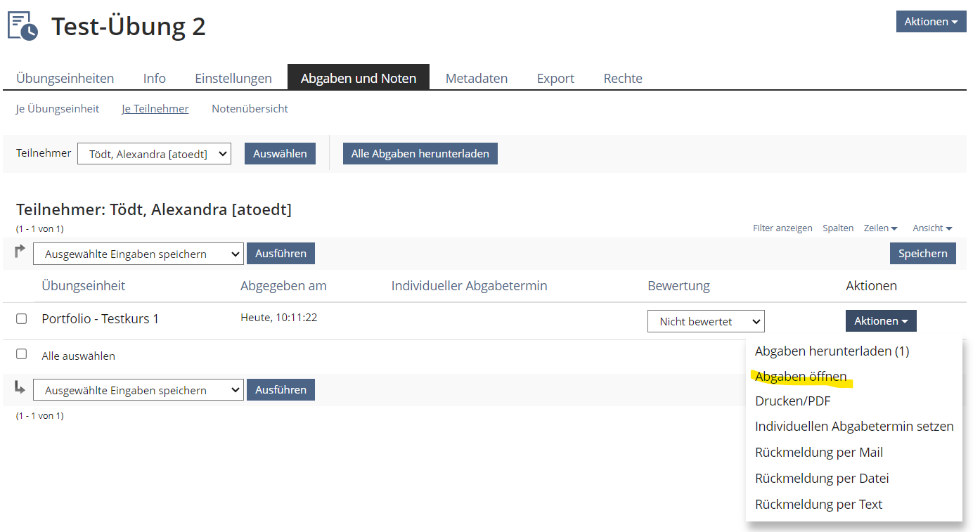This screenshot has width=980, height=532.
Task: Click the exercise clock icon beside the title
Action: point(22,25)
